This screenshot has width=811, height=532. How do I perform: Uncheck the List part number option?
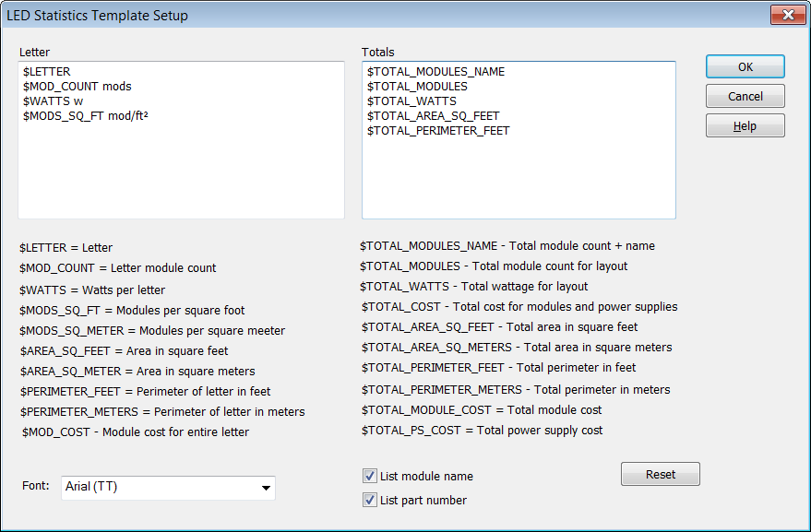370,500
